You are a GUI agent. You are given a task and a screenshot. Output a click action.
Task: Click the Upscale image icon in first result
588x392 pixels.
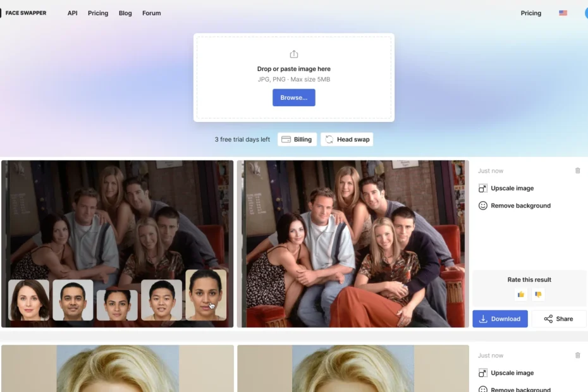pos(483,188)
